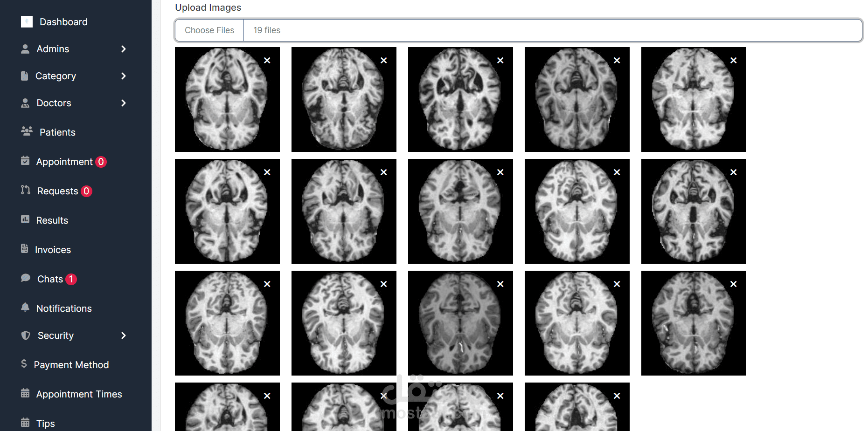This screenshot has width=868, height=431.
Task: Remove the first image in the bottom row
Action: pyautogui.click(x=267, y=396)
